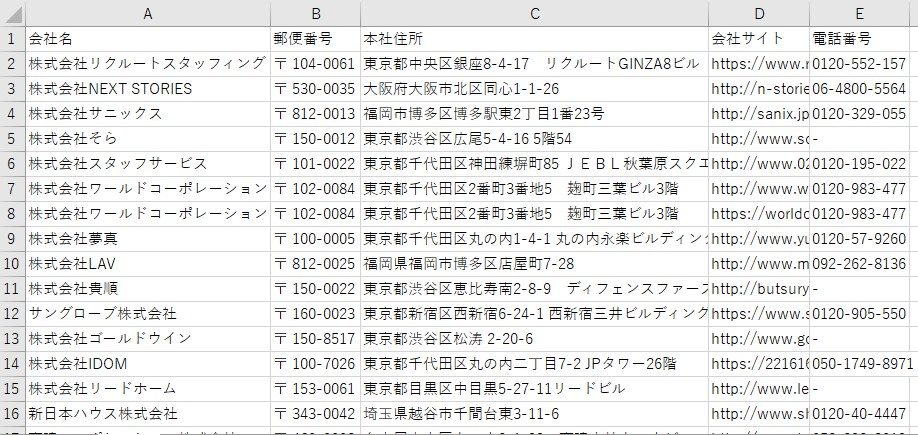The image size is (918, 435).
Task: Select cell 株式会社夢真
Action: [x=148, y=239]
